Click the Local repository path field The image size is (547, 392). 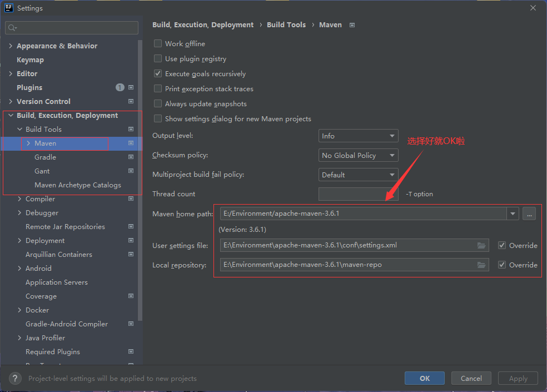[355, 265]
